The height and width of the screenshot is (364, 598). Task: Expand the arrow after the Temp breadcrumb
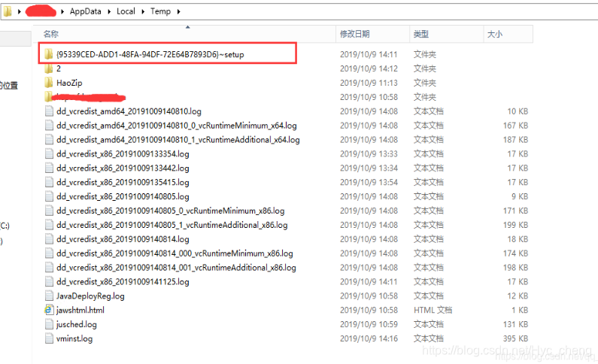pos(178,11)
